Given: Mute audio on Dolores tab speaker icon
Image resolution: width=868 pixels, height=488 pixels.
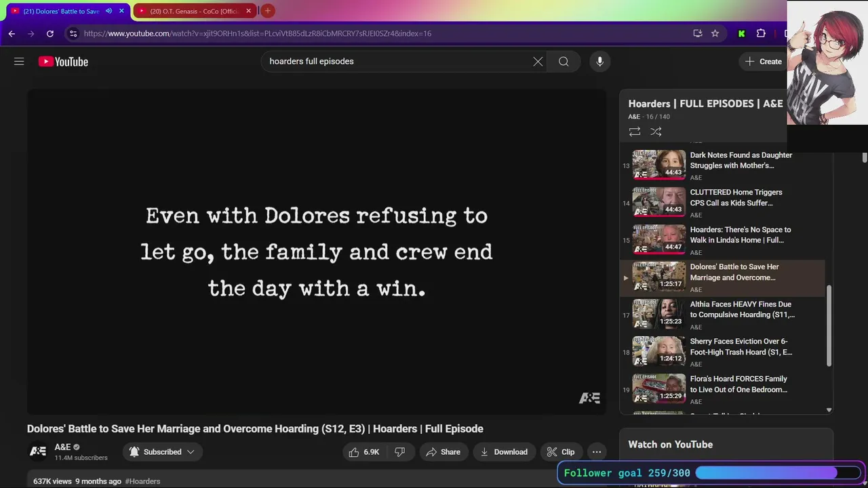Looking at the screenshot, I should point(108,11).
